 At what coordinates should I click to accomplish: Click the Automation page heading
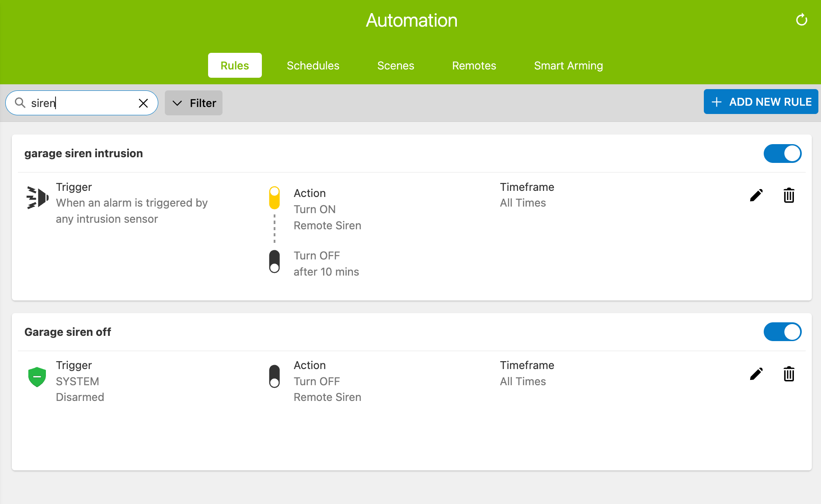(411, 21)
